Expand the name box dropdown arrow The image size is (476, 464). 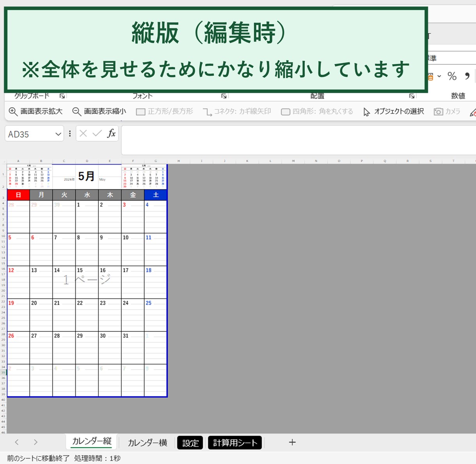tap(58, 134)
